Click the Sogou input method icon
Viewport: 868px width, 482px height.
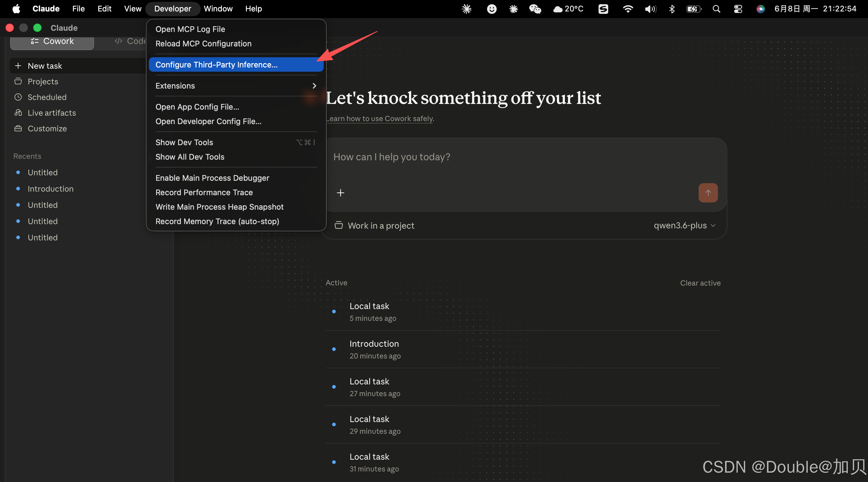(603, 9)
